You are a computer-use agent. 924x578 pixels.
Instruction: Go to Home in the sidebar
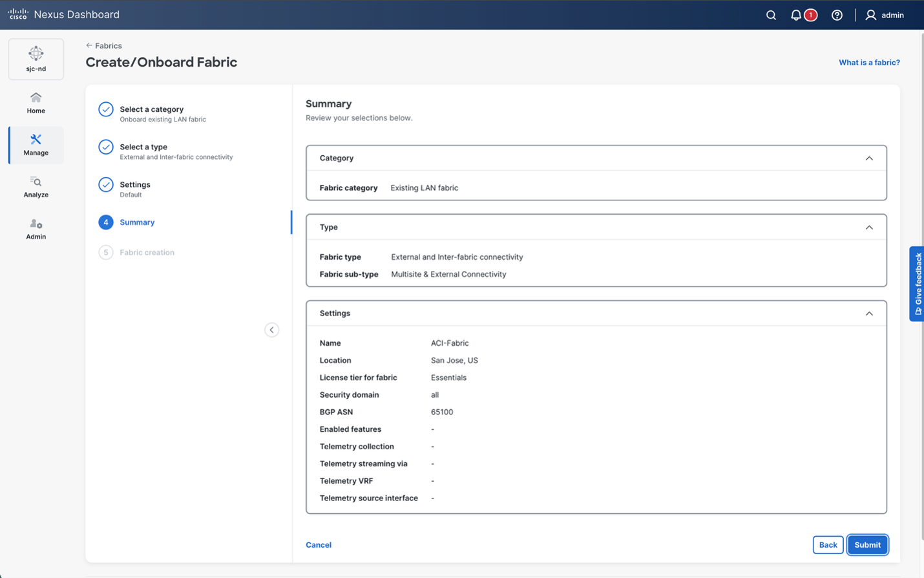[x=36, y=103]
